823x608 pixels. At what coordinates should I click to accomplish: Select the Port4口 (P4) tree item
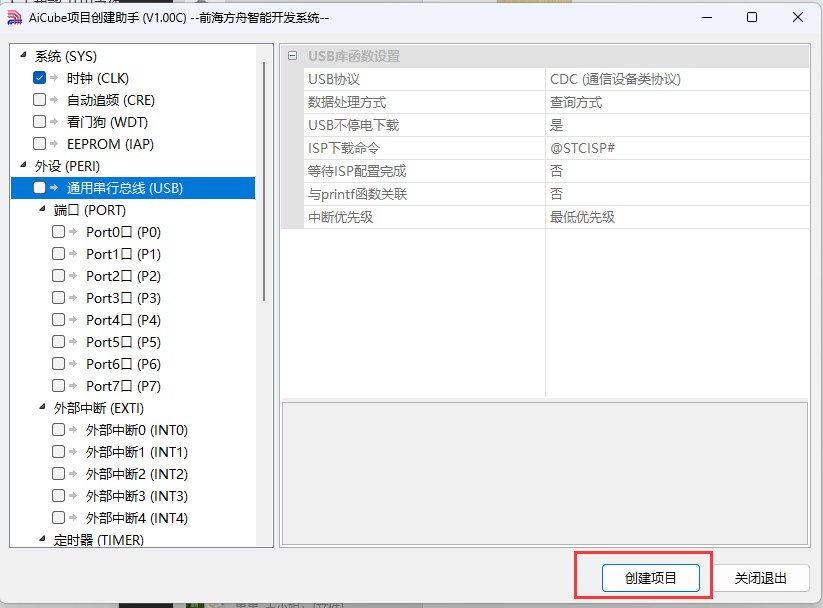tap(123, 320)
